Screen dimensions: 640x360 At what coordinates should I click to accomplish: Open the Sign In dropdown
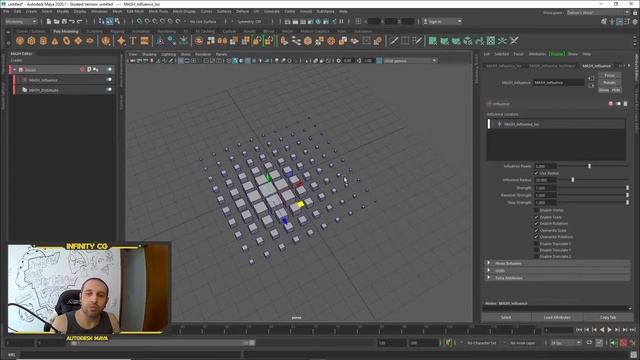pyautogui.click(x=443, y=21)
